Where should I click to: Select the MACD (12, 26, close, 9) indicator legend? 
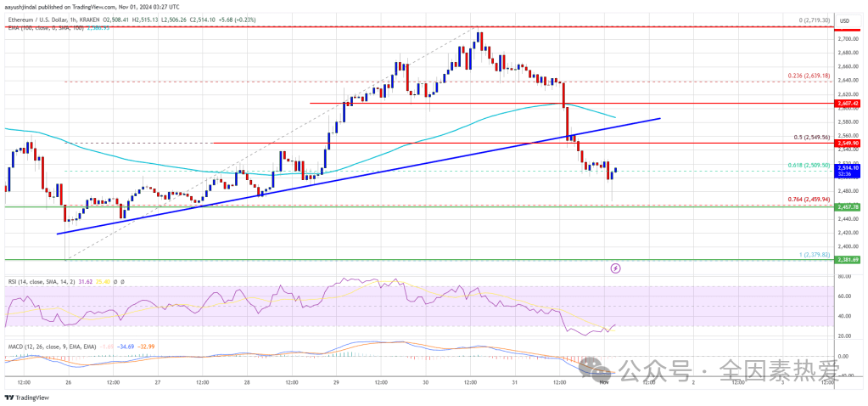coord(50,347)
